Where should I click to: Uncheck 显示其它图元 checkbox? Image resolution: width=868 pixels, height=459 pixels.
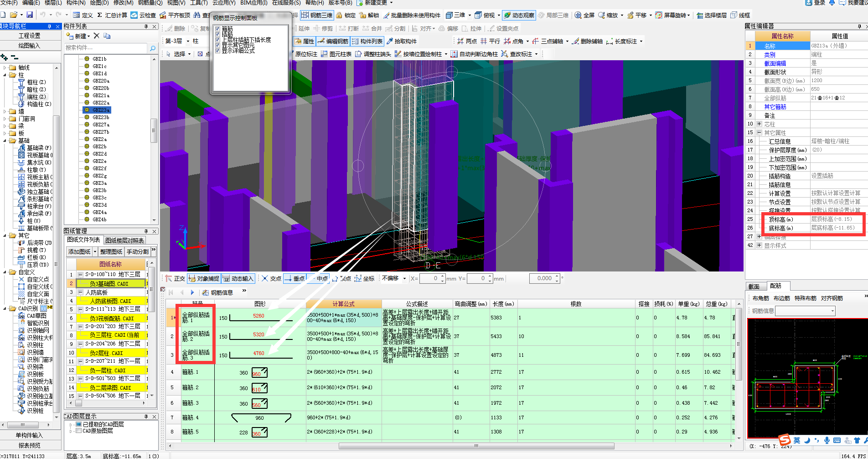[x=217, y=45]
